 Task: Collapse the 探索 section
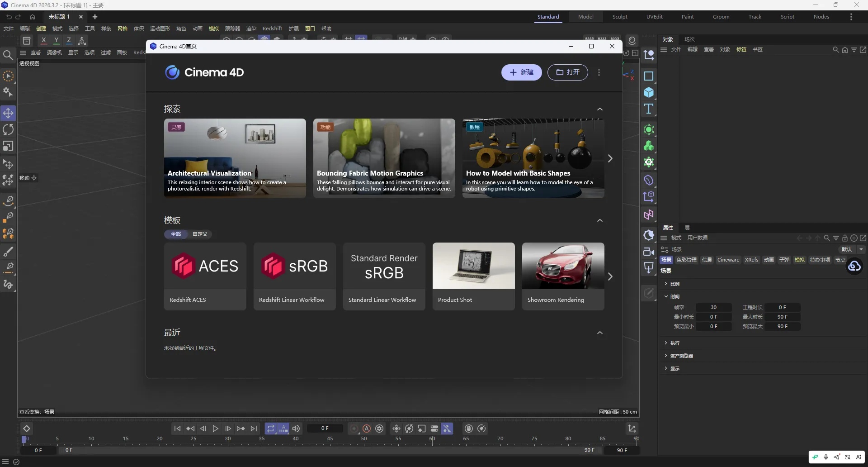coord(600,109)
